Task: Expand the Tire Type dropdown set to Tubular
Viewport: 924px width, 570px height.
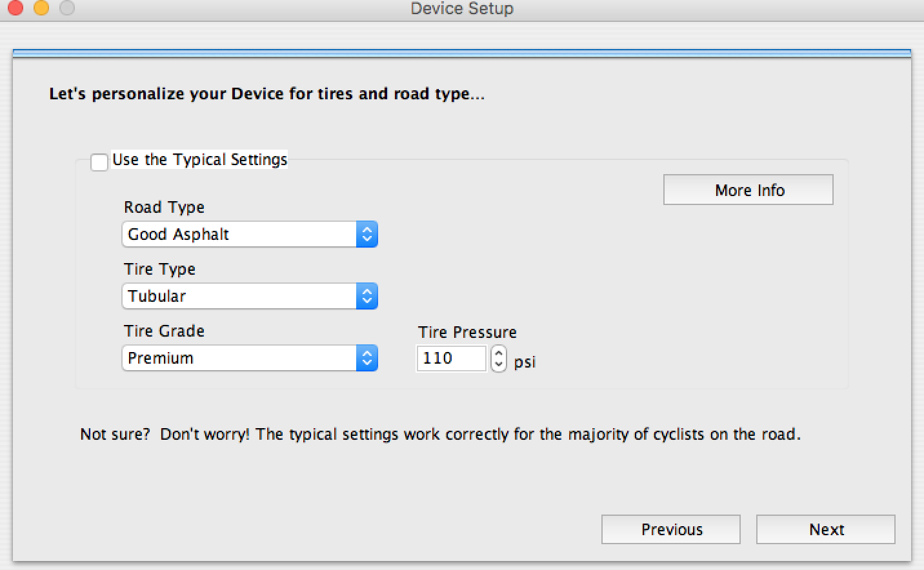Action: pos(249,297)
